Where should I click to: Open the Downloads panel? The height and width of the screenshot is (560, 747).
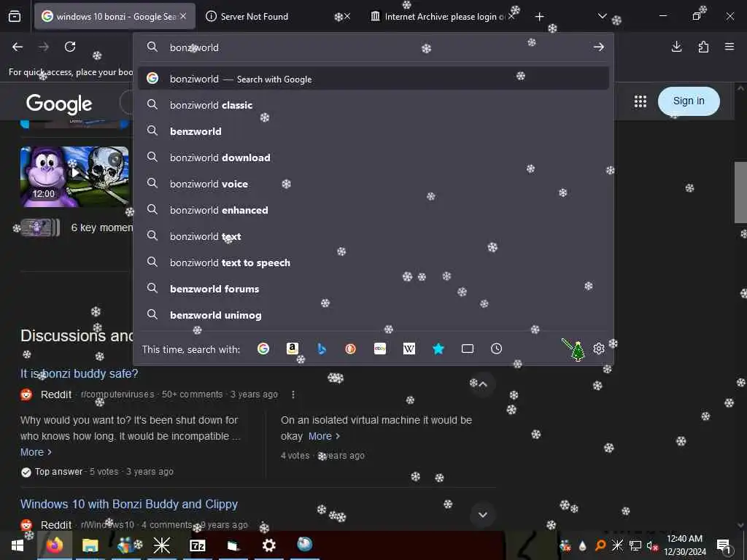coord(676,47)
